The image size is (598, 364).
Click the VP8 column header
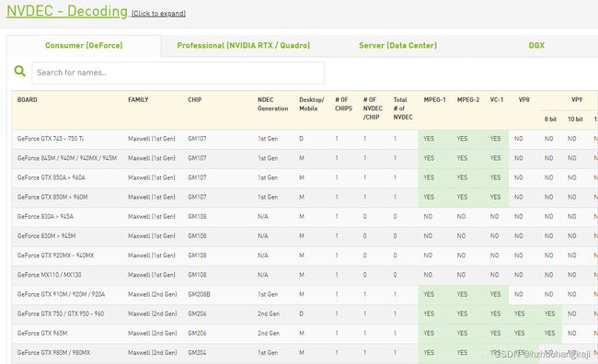[x=524, y=100]
